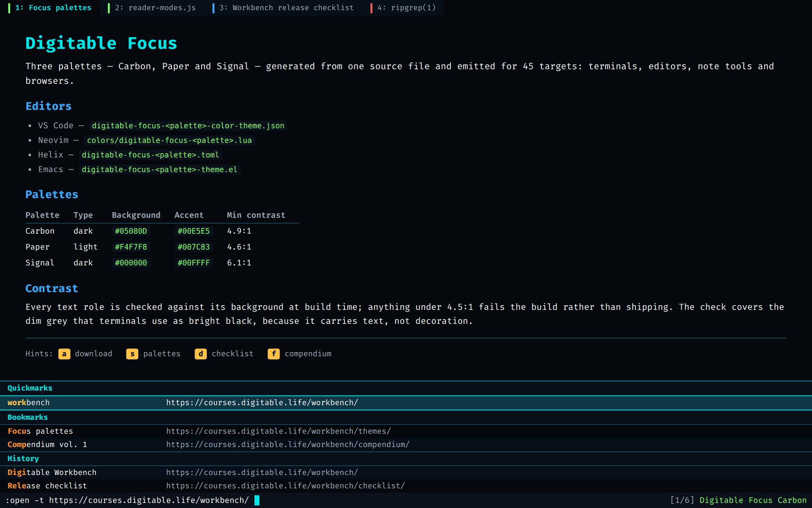The height and width of the screenshot is (508, 812).
Task: Click the Bookmarks section header
Action: click(27, 417)
